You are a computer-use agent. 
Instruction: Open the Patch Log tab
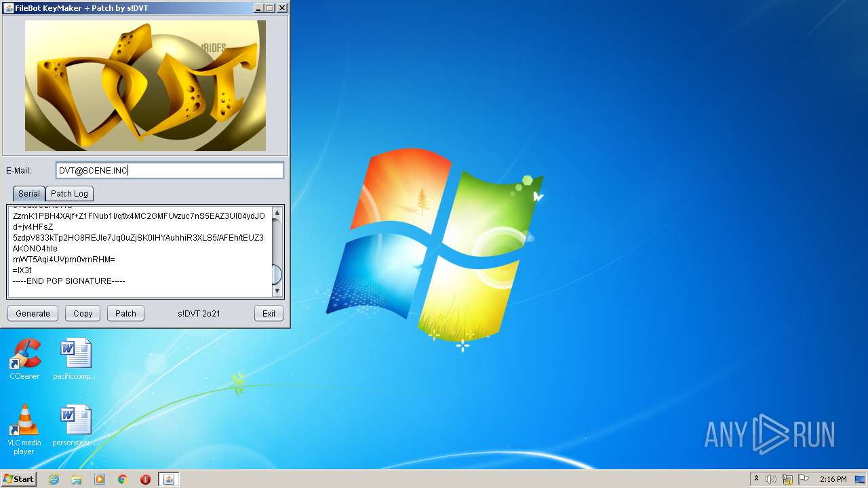pyautogui.click(x=69, y=193)
